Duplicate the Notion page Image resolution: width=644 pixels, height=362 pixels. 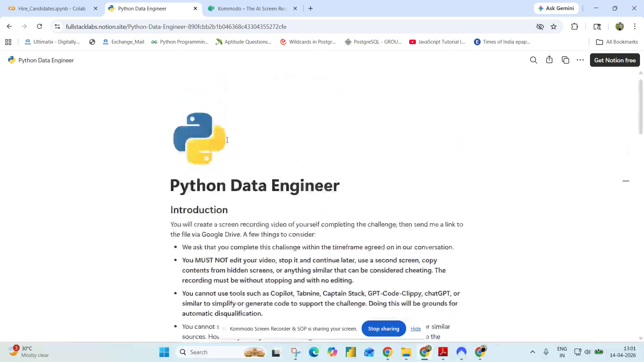(565, 60)
